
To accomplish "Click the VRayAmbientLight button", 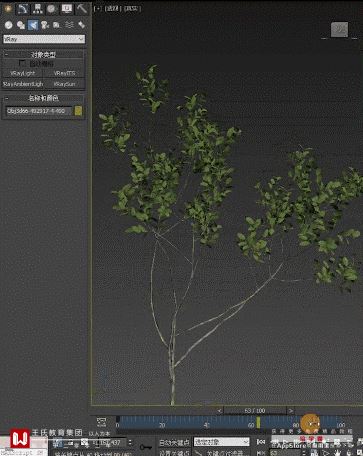I will coord(23,84).
